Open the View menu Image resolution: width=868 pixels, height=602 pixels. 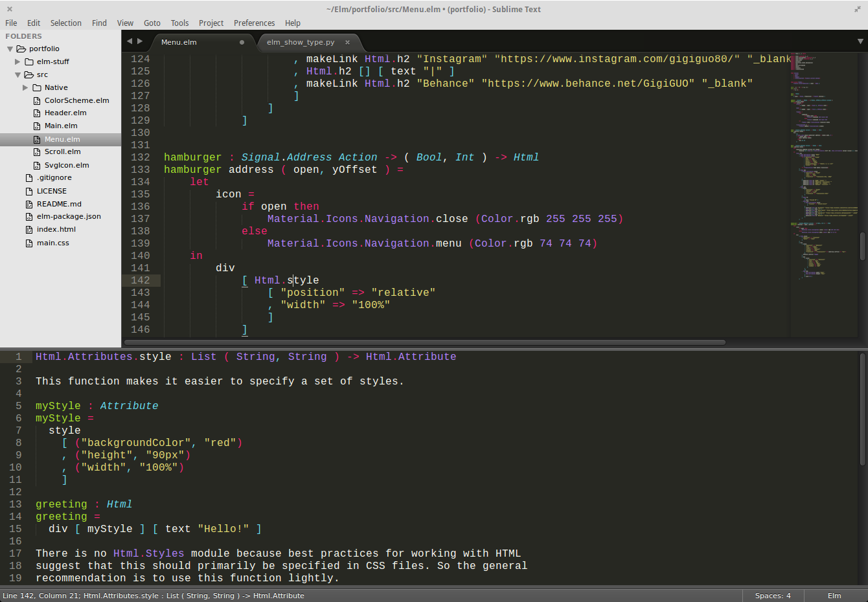(x=125, y=23)
